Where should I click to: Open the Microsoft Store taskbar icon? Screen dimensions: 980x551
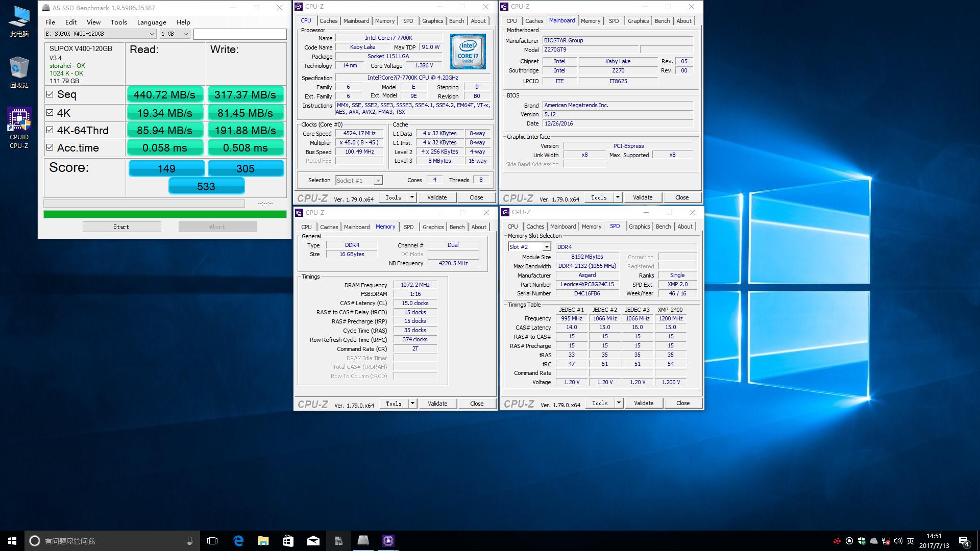tap(288, 541)
